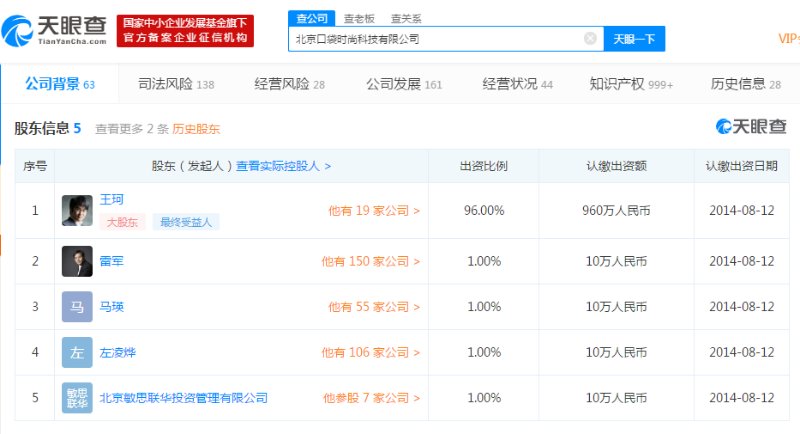800x434 pixels.
Task: Click the 股东信息 5 section heading
Action: (47, 128)
